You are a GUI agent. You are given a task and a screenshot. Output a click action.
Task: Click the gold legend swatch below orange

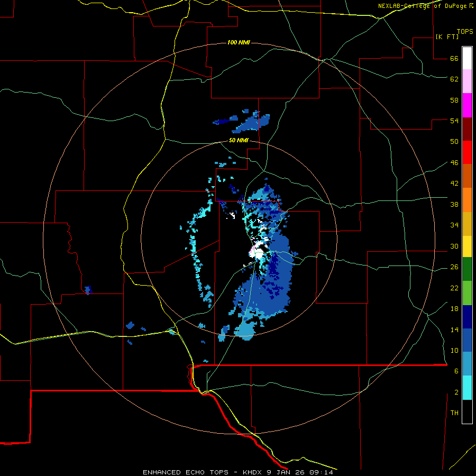coord(467,224)
